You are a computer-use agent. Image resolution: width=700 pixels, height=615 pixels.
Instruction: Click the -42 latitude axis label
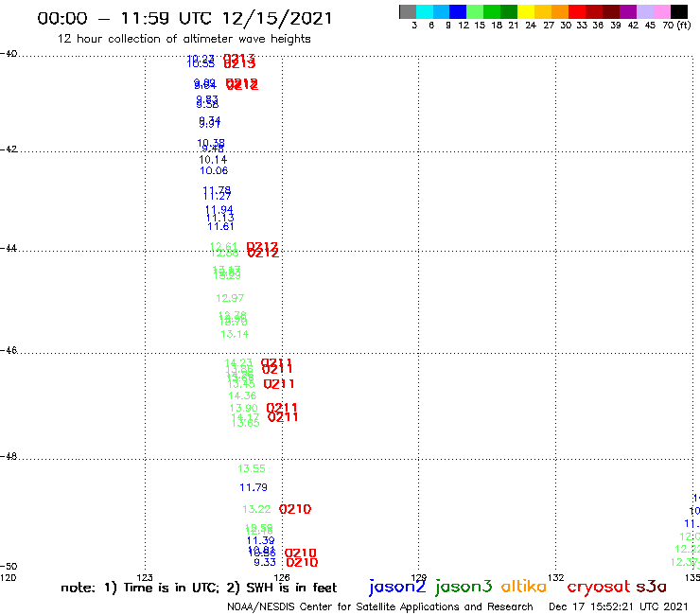(9, 149)
